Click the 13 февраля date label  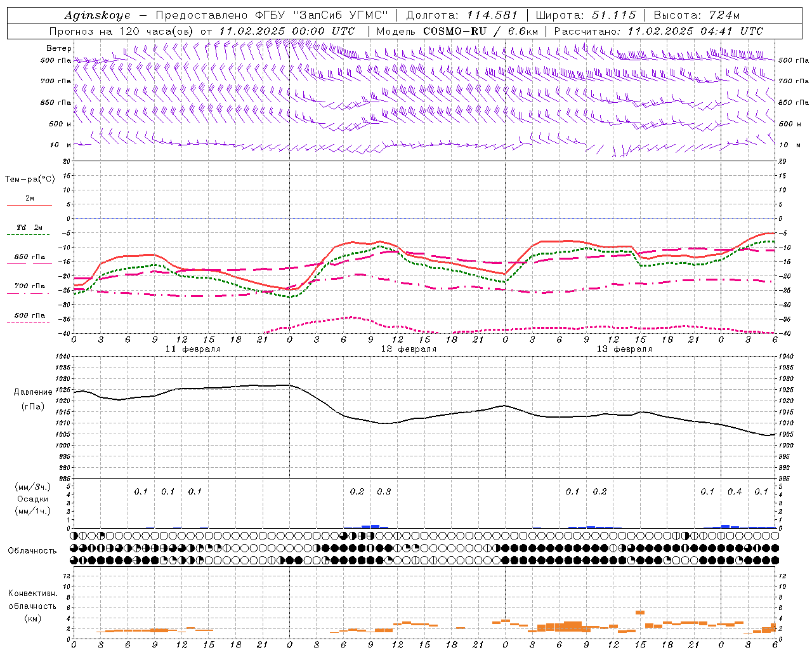point(624,349)
